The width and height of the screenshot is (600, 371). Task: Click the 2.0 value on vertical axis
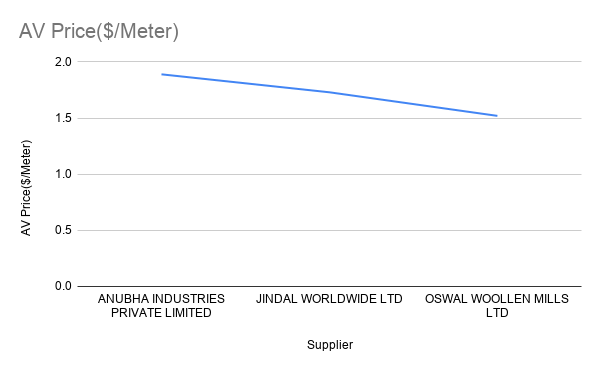coord(63,62)
